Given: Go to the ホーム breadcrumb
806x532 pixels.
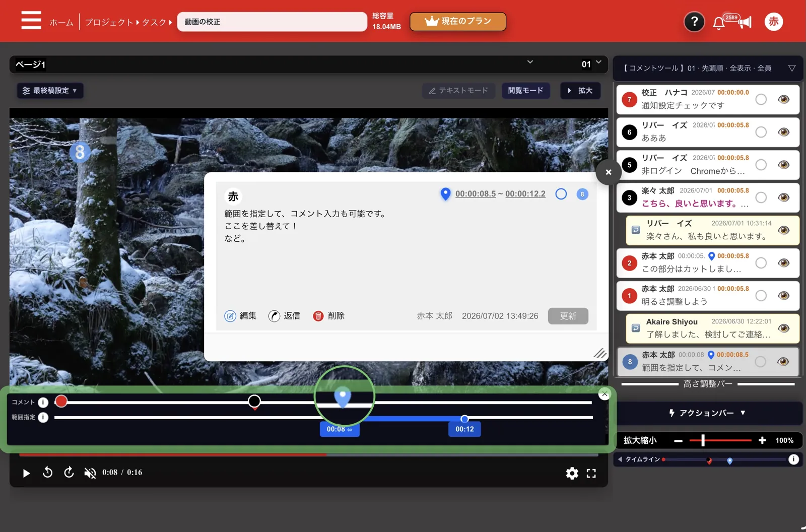Looking at the screenshot, I should click(x=61, y=22).
